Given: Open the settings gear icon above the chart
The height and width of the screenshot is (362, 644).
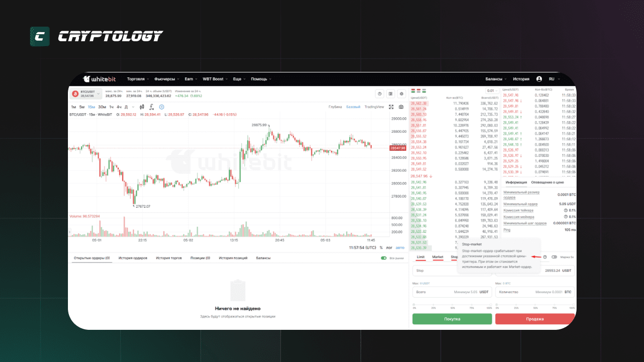Looking at the screenshot, I should [401, 94].
